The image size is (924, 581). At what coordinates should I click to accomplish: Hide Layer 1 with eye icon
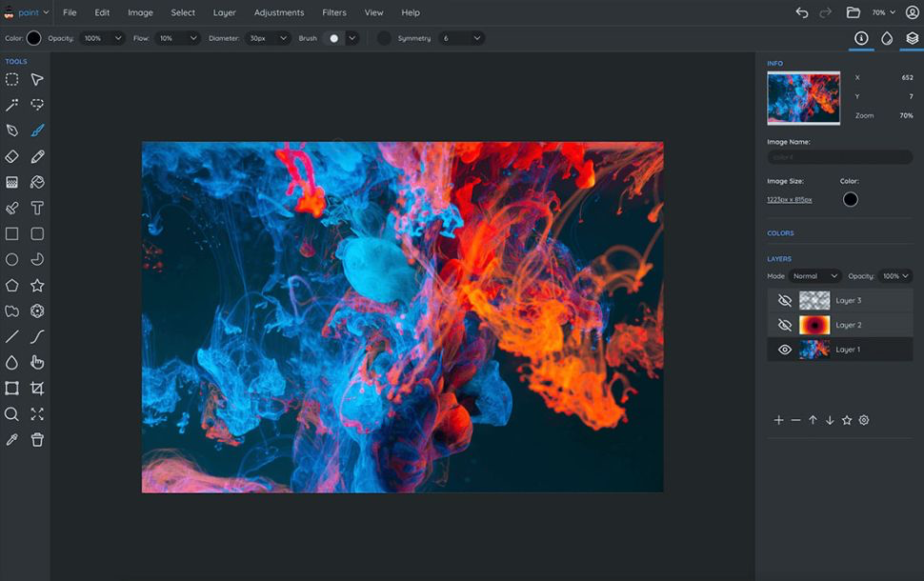click(785, 350)
